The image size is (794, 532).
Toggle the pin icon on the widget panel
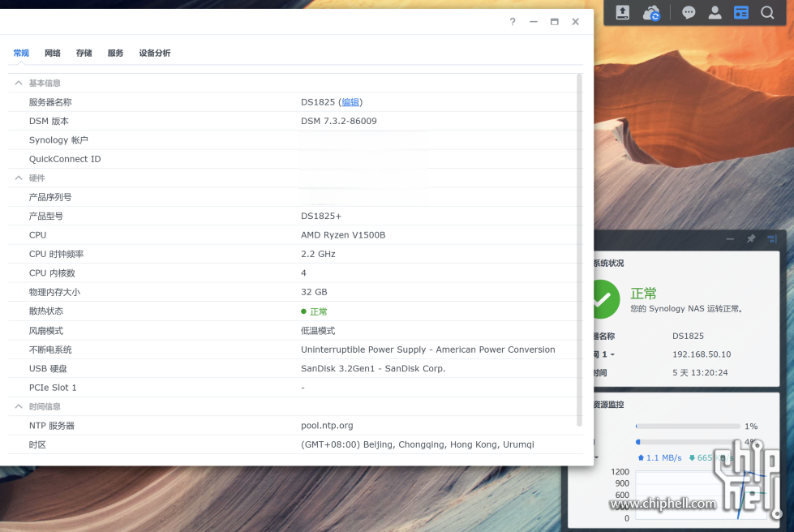(750, 238)
